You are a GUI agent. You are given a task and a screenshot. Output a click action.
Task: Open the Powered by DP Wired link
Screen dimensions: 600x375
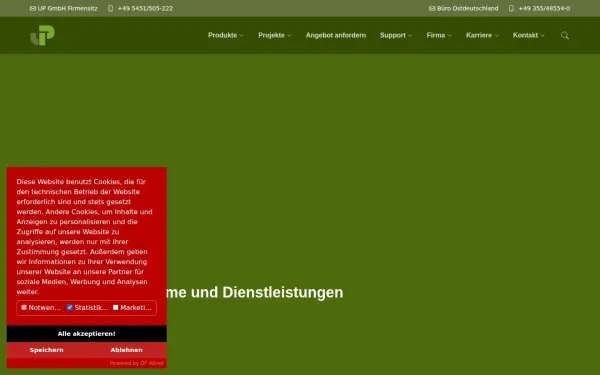point(136,363)
